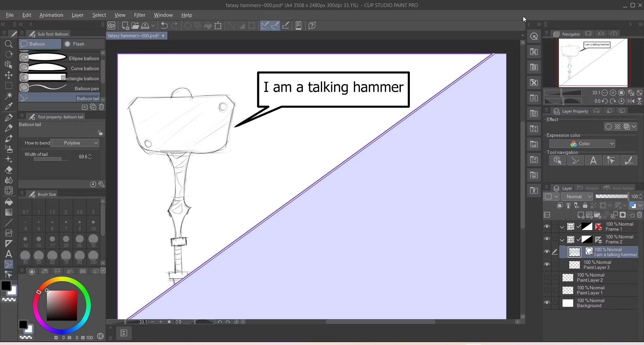Click the Undo button in the toolbar
Screen dimensions: 644x345
coord(164,25)
